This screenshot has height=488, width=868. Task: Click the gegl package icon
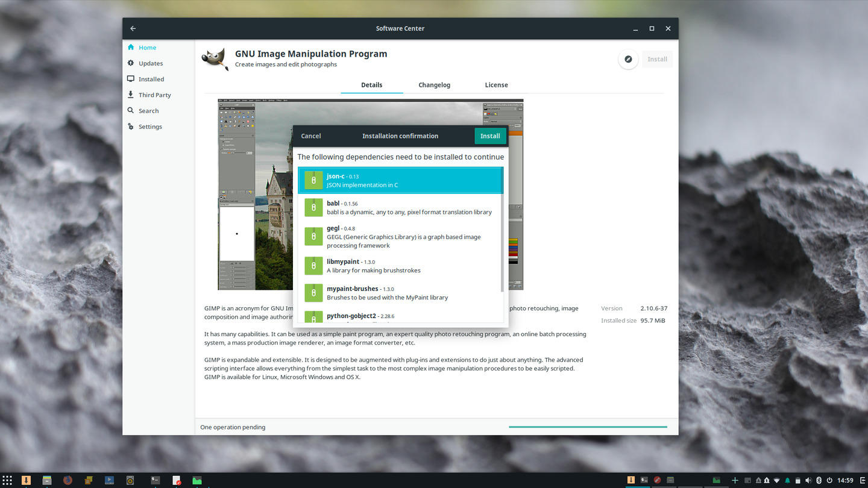click(x=313, y=236)
